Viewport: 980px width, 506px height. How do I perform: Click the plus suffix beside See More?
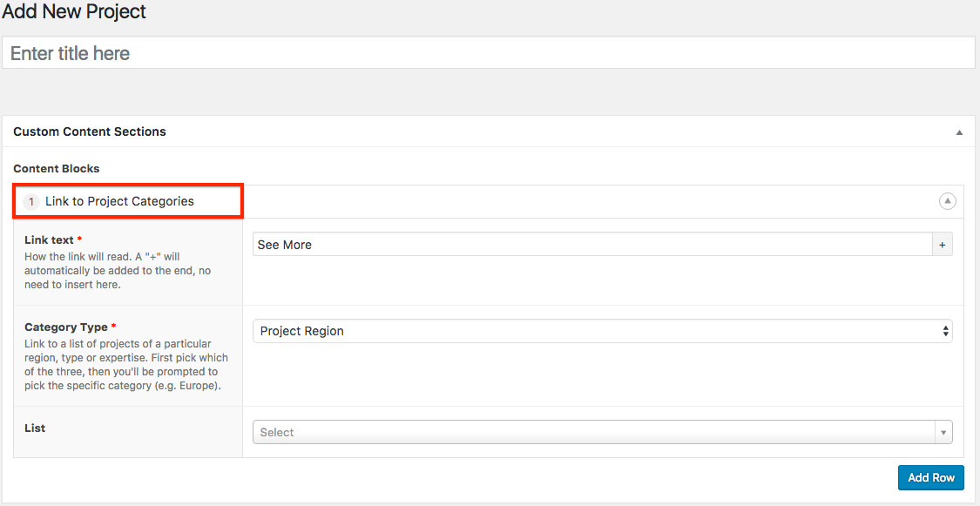coord(942,245)
